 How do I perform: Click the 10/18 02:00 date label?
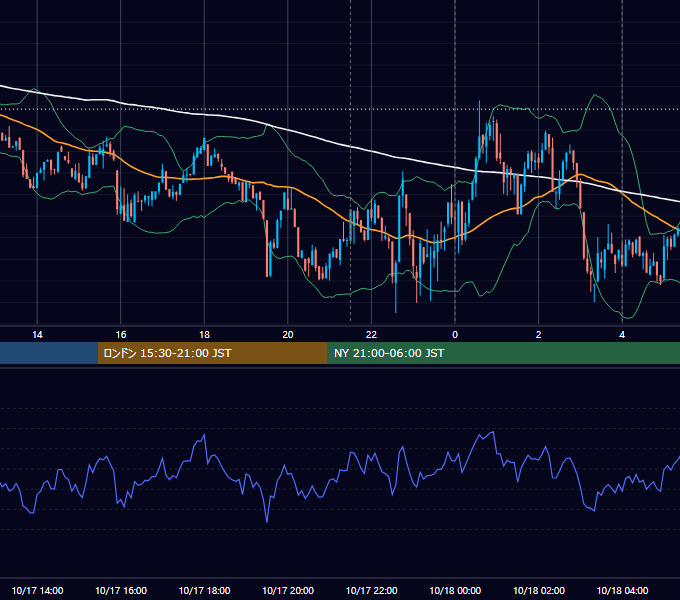click(539, 590)
